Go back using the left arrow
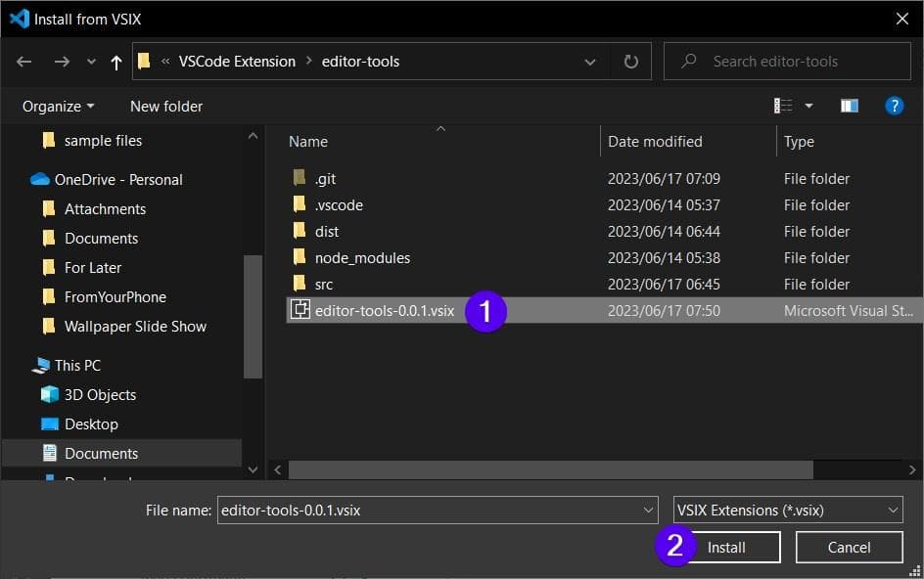This screenshot has width=924, height=579. 24,62
